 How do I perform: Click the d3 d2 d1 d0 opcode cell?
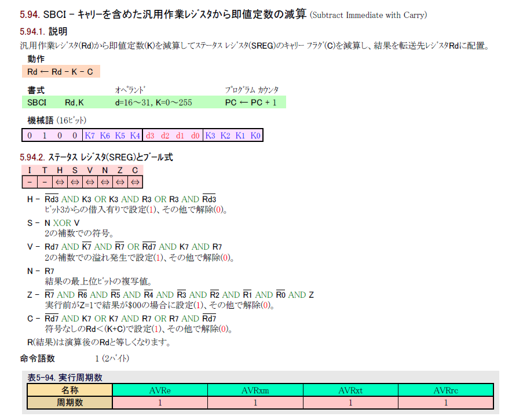point(173,136)
